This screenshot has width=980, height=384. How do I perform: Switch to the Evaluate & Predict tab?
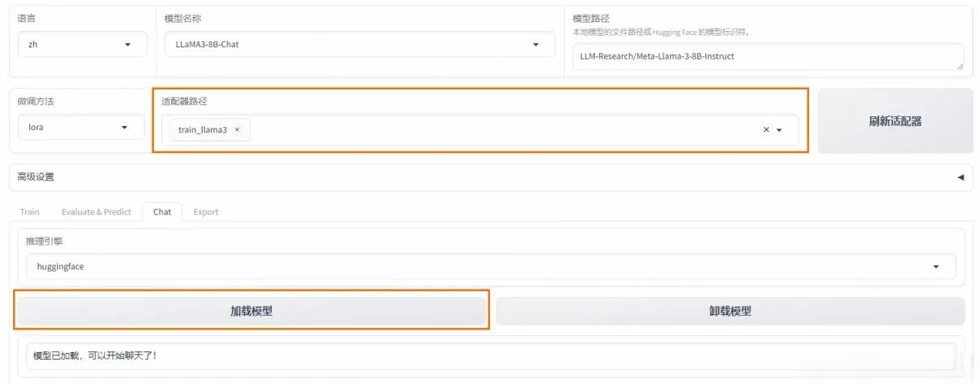[x=96, y=212]
